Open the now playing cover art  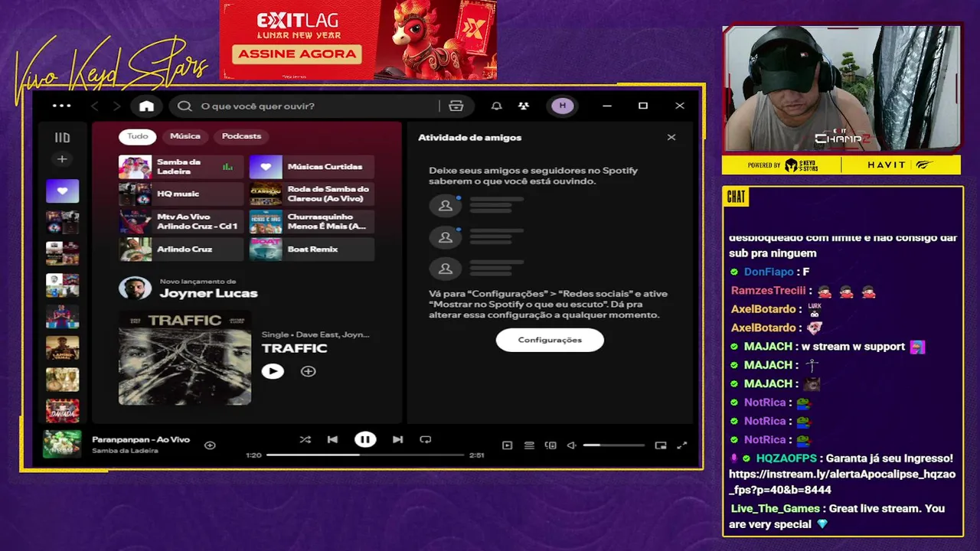(x=62, y=444)
